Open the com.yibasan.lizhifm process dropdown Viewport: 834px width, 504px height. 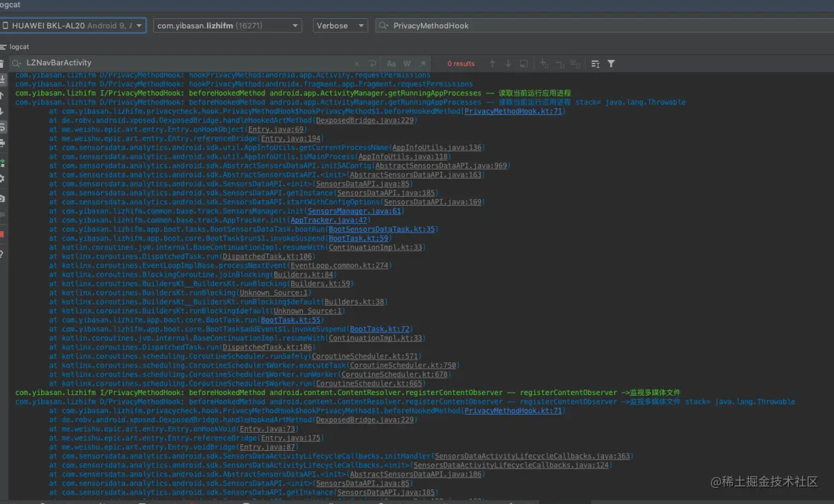tap(227, 26)
